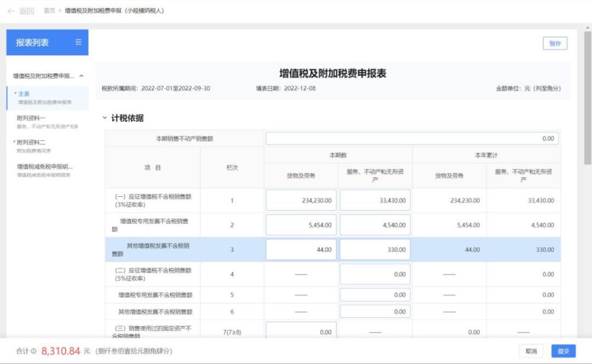Click the back arrow 返回 icon
The image size is (592, 364).
click(11, 11)
